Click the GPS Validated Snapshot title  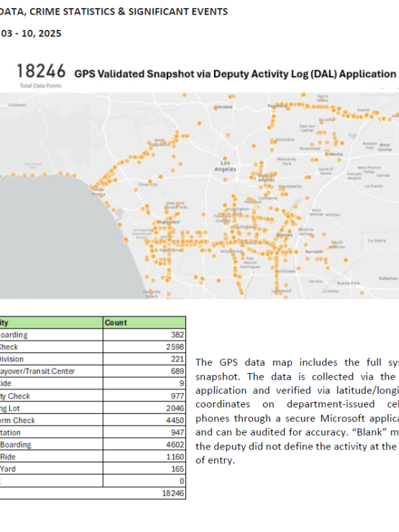(x=235, y=74)
